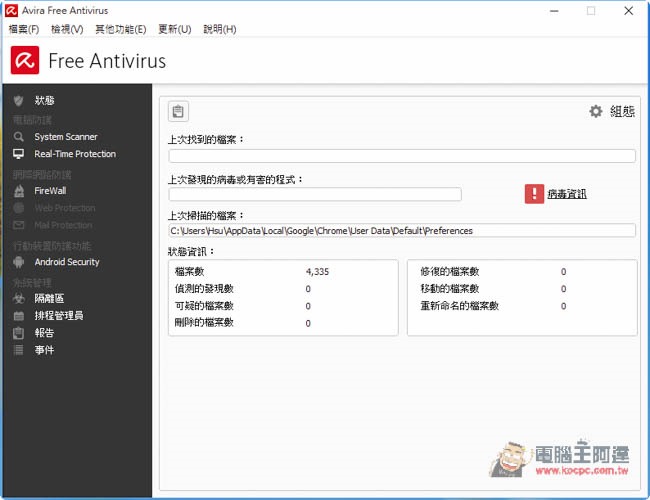This screenshot has height=500, width=650.
Task: Click the Avira logo in the header
Action: tap(25, 60)
